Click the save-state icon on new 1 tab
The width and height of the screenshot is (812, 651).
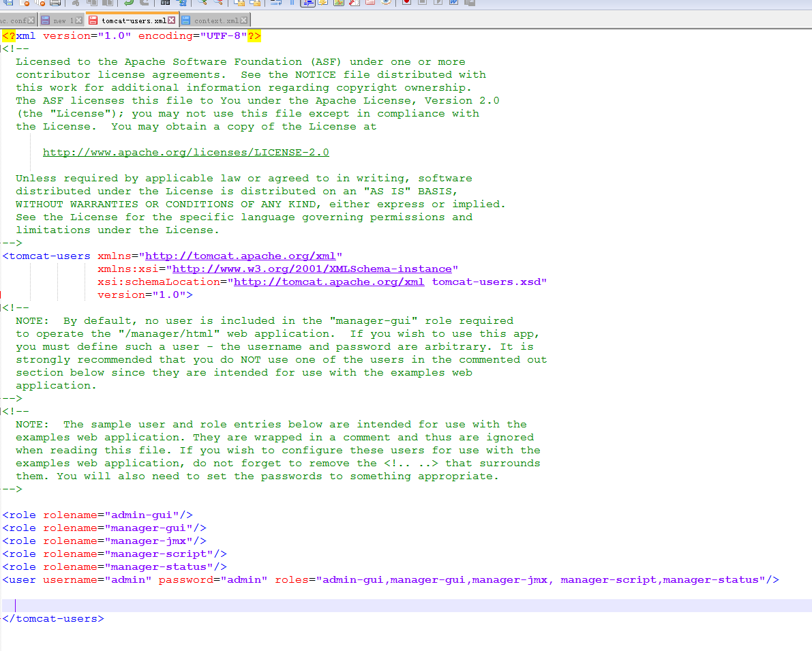(x=45, y=20)
